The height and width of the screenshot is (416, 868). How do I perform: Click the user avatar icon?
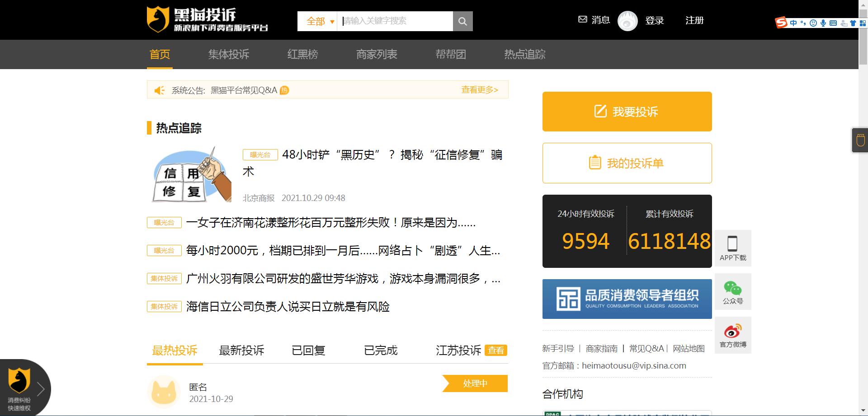tap(627, 21)
